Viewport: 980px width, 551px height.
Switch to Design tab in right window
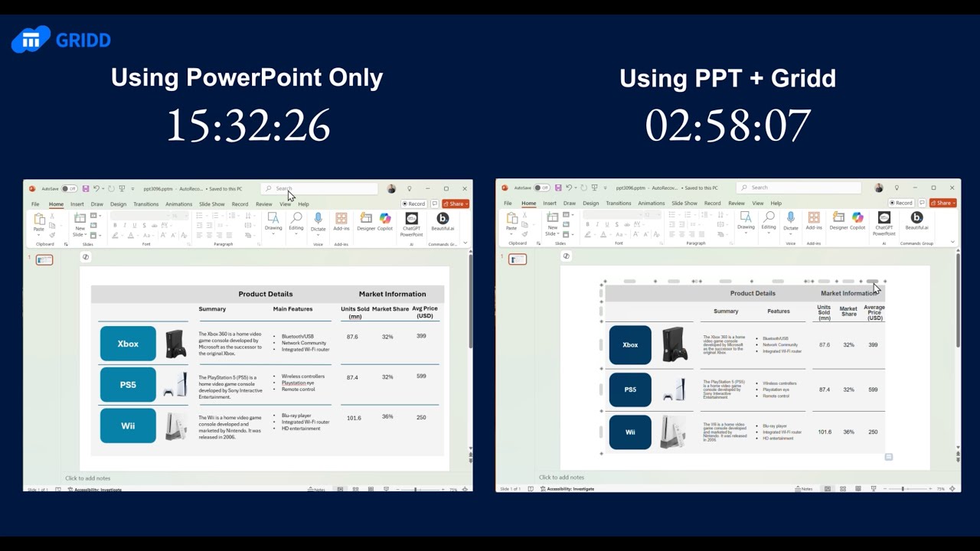(591, 204)
